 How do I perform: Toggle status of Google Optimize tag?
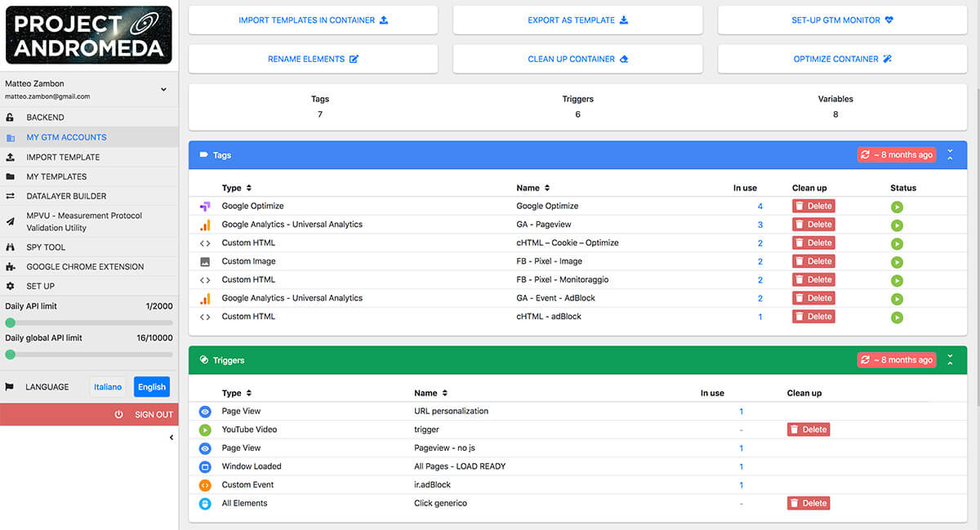[897, 207]
